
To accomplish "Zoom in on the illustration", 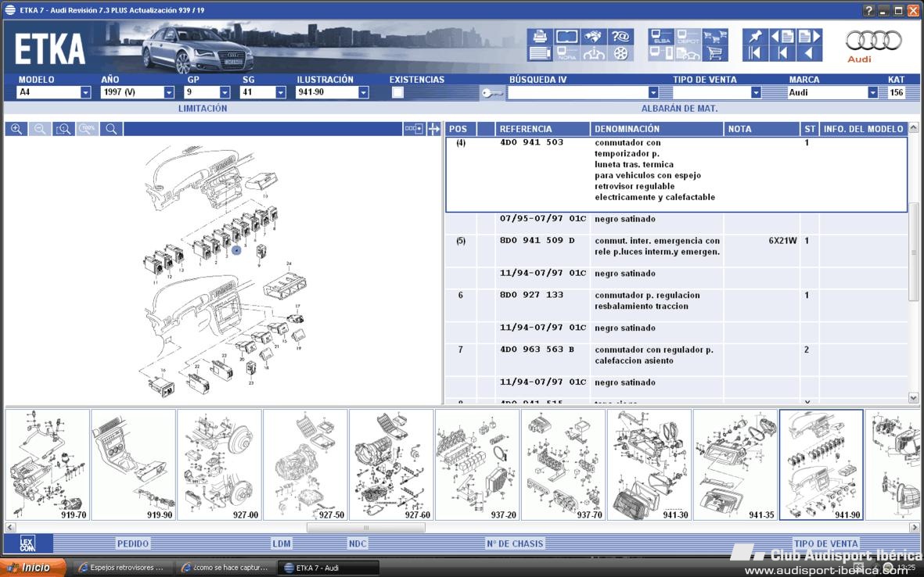I will (x=16, y=129).
